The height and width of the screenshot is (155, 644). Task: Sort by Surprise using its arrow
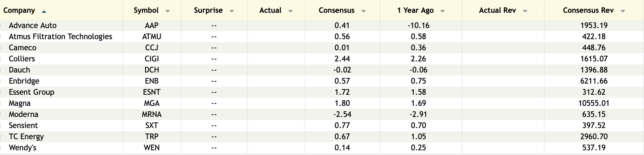231,11
